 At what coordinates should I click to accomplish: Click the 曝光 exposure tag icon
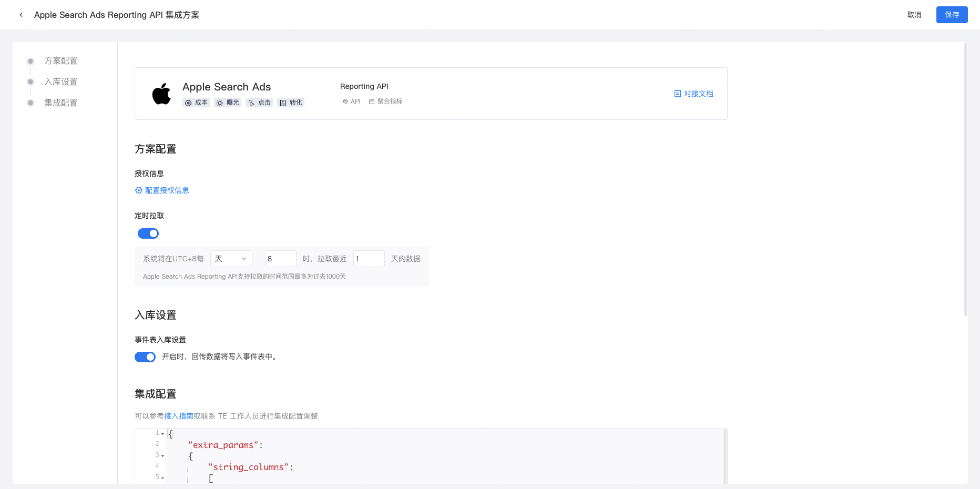220,103
